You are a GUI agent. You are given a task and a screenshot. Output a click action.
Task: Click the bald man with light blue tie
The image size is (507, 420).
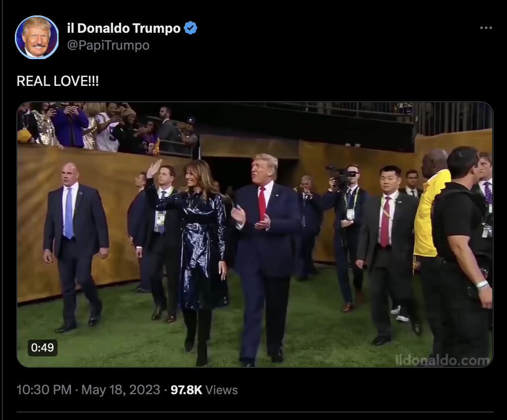coord(76,248)
